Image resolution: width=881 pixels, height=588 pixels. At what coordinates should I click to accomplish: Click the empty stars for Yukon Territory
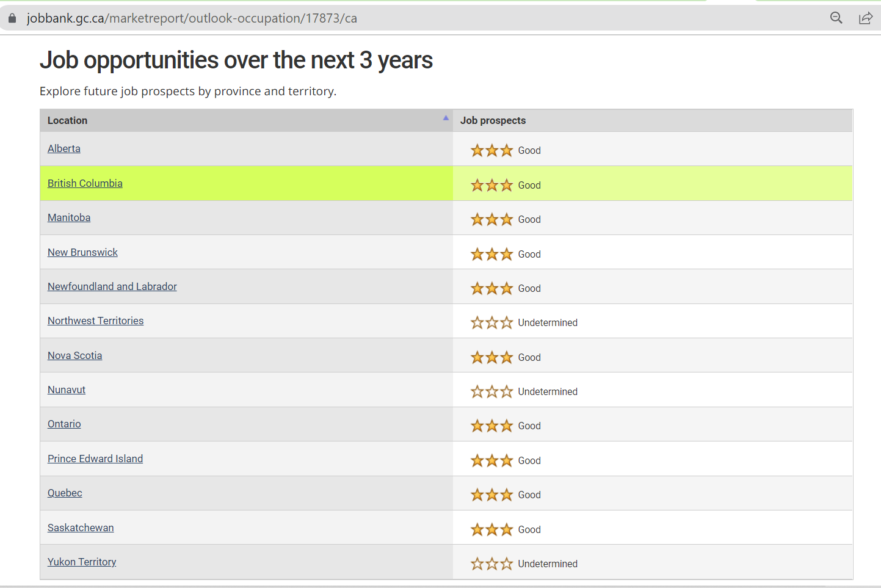[491, 564]
